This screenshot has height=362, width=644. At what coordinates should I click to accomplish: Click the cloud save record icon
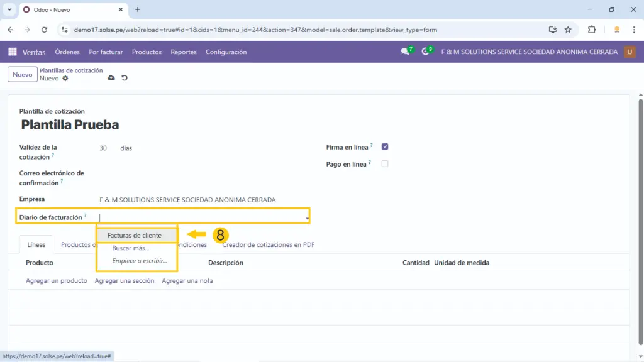pos(111,78)
